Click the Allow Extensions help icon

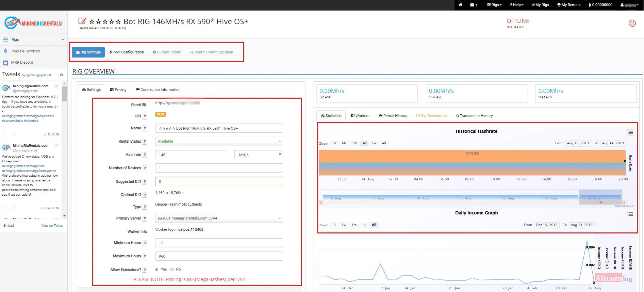coord(145,270)
